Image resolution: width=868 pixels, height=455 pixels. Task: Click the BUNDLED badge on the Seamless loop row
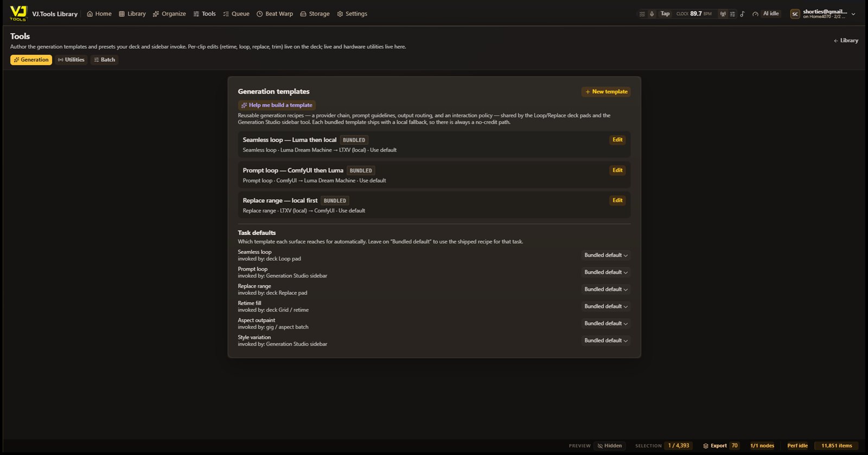point(354,140)
